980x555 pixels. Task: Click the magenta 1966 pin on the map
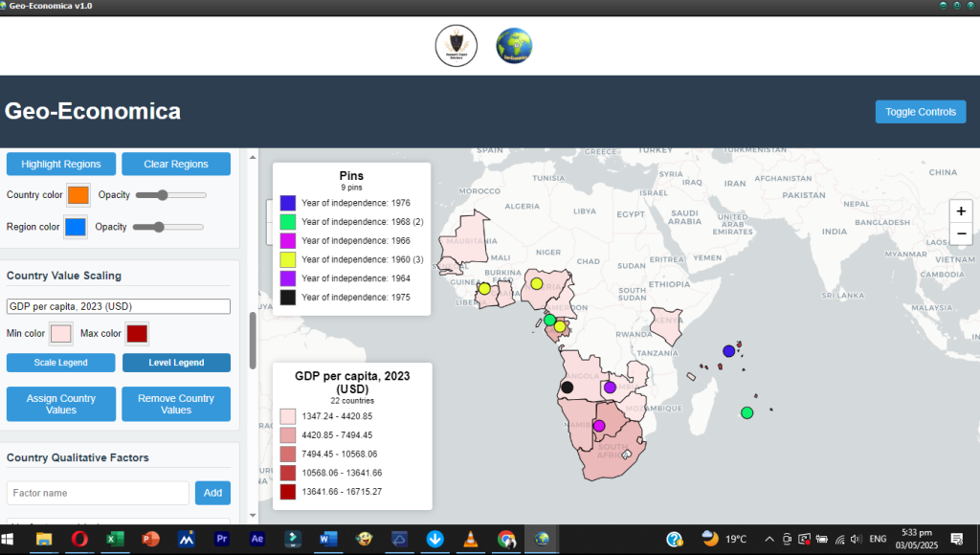599,426
